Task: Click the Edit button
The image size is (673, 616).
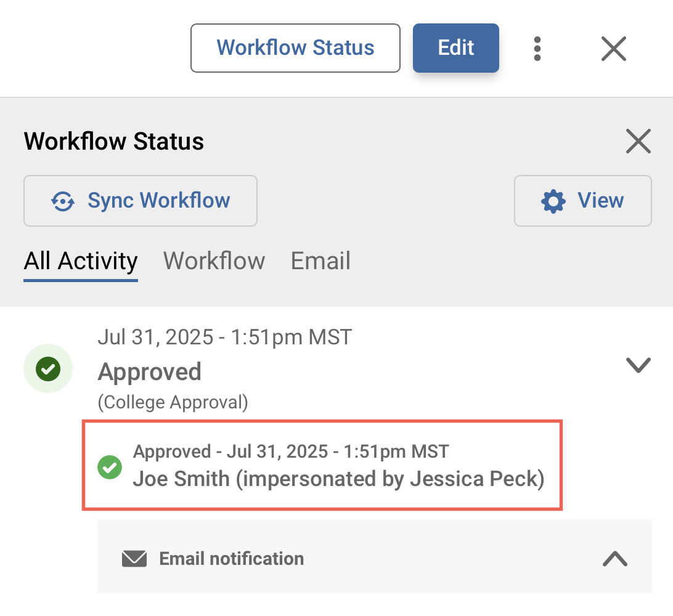Action: tap(455, 48)
